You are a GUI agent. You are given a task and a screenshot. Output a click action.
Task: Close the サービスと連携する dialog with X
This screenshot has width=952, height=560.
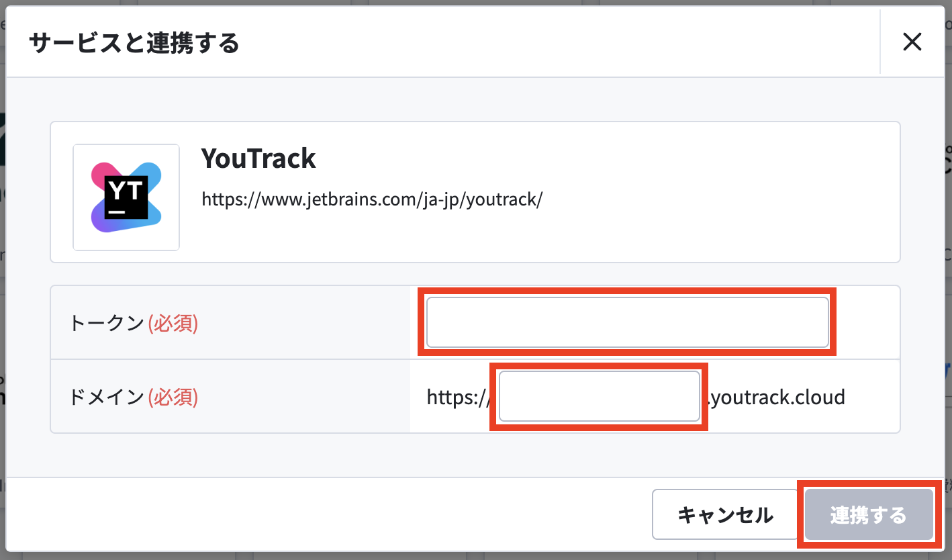(x=912, y=42)
